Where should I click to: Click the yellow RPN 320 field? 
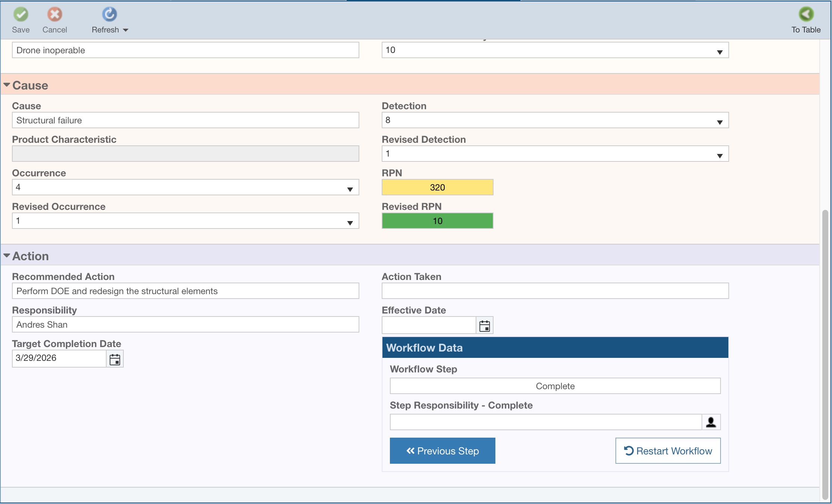pos(437,187)
